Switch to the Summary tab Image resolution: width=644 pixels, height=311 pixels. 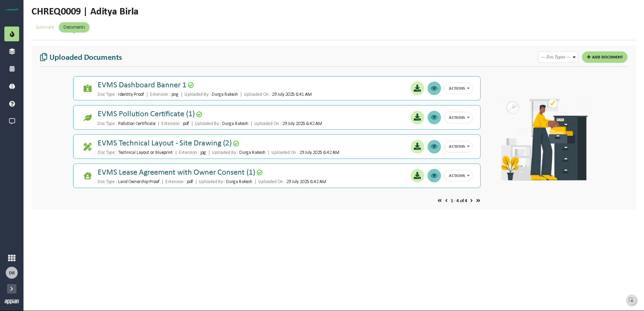tap(45, 27)
